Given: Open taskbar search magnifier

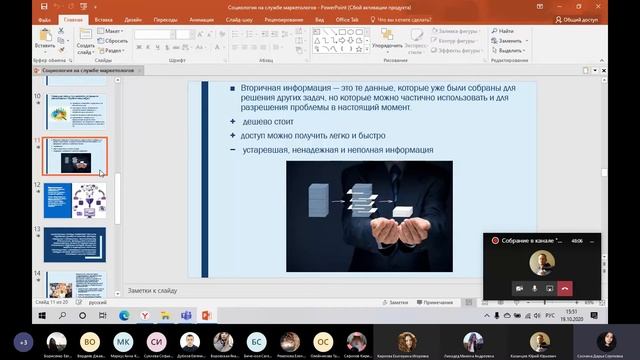Looking at the screenshot, I should (x=62, y=316).
